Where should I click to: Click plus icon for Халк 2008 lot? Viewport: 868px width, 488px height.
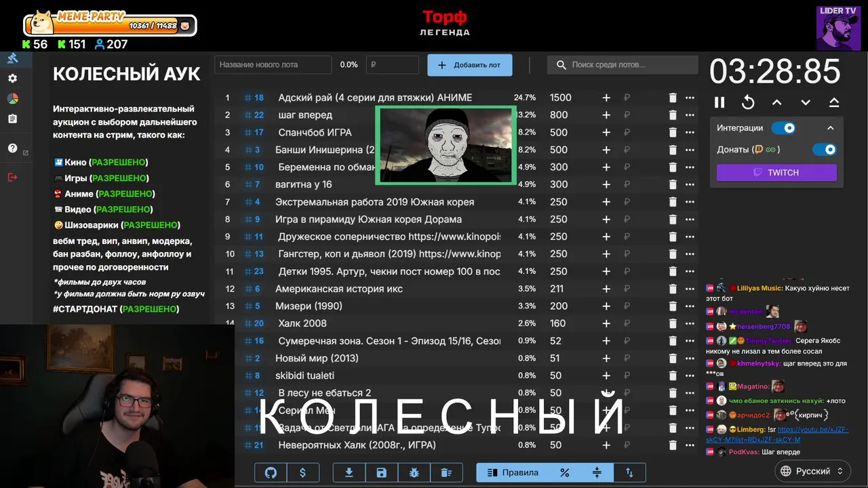[x=606, y=324]
